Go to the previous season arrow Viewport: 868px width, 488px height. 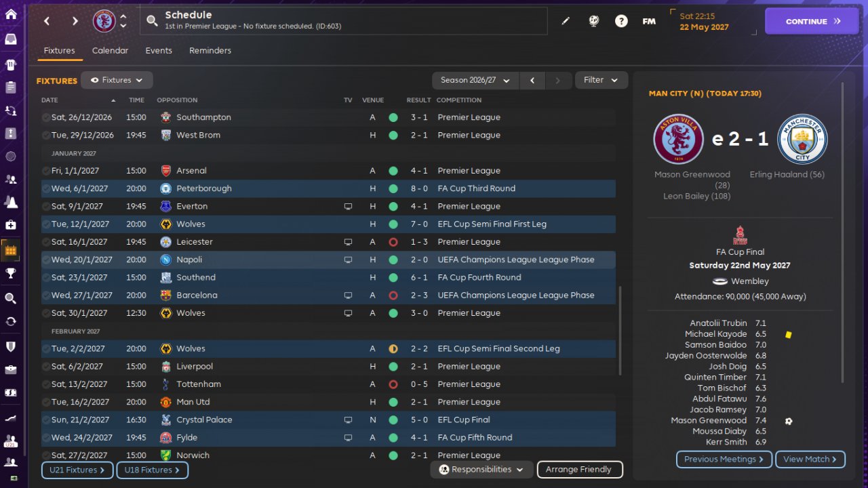(x=532, y=80)
